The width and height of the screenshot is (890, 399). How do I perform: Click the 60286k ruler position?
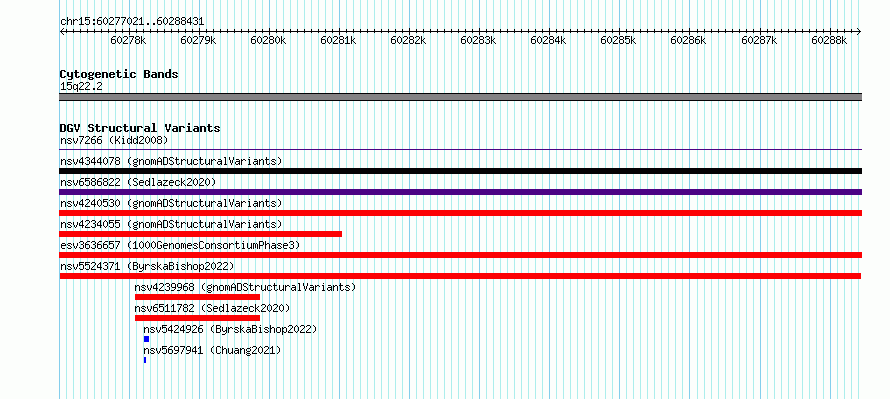(689, 40)
